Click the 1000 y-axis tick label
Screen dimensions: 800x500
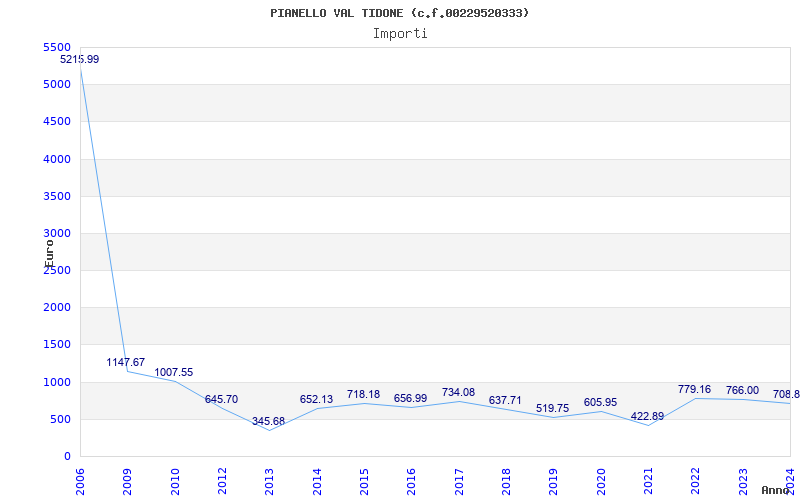tap(57, 383)
